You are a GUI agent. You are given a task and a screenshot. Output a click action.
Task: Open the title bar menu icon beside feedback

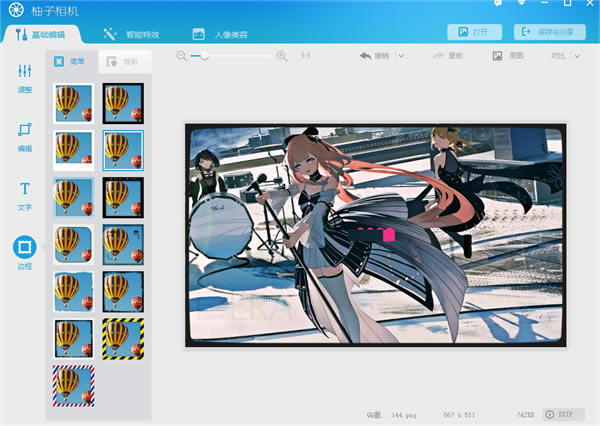[521, 3]
